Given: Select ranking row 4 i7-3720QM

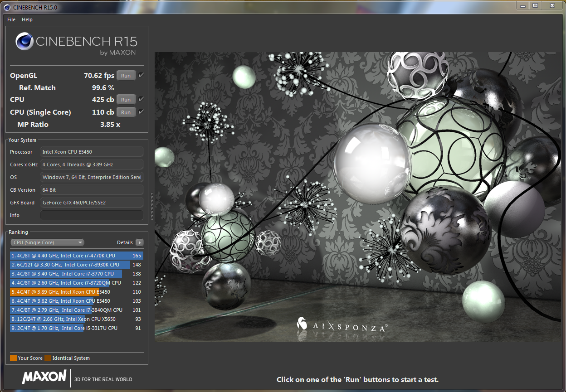Looking at the screenshot, I should [x=77, y=283].
